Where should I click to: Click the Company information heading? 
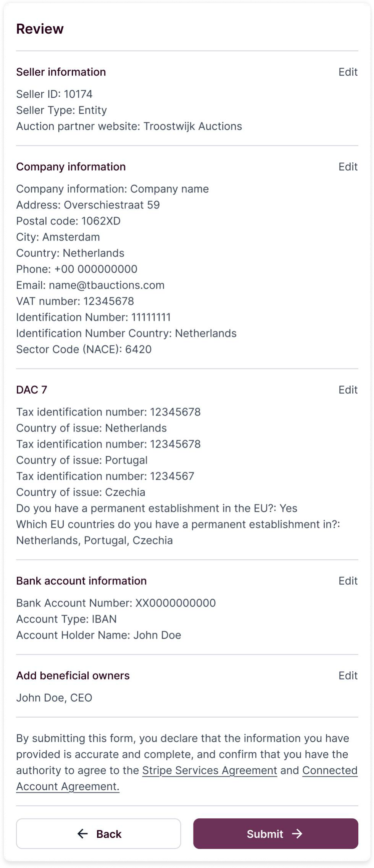coord(71,167)
